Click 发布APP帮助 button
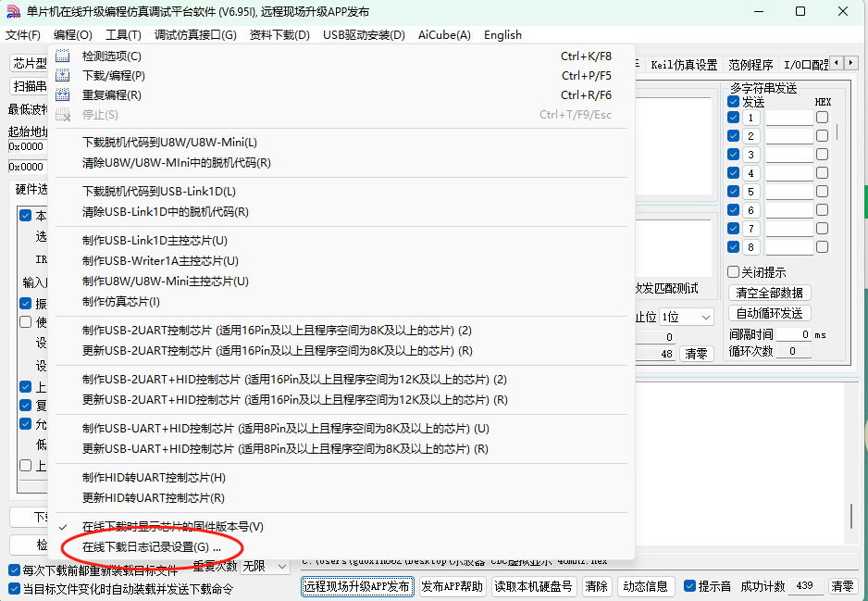 point(453,586)
